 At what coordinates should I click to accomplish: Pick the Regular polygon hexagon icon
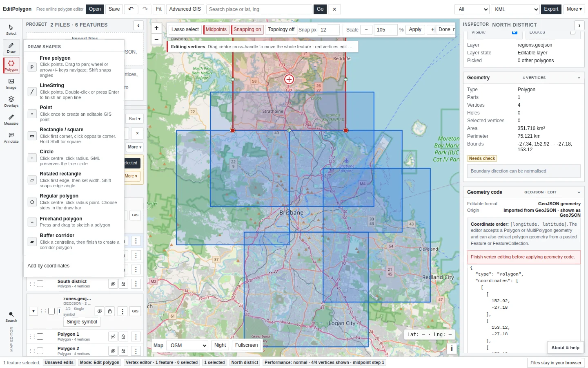pos(32,202)
